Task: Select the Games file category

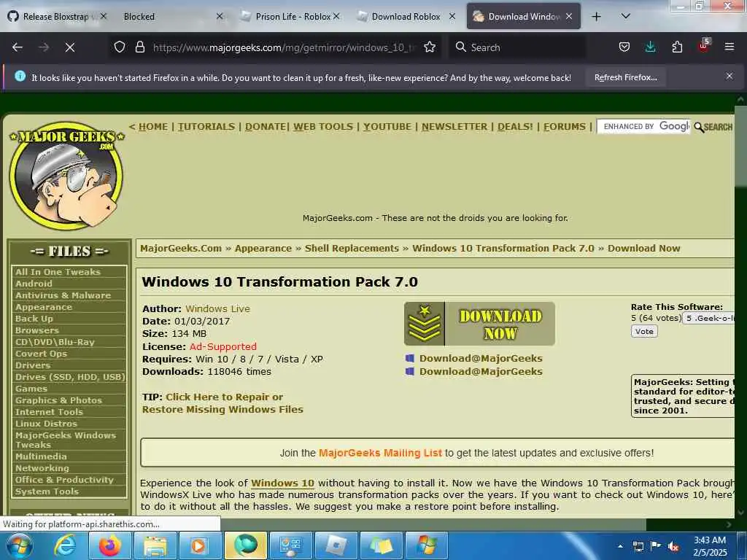Action: click(x=31, y=389)
